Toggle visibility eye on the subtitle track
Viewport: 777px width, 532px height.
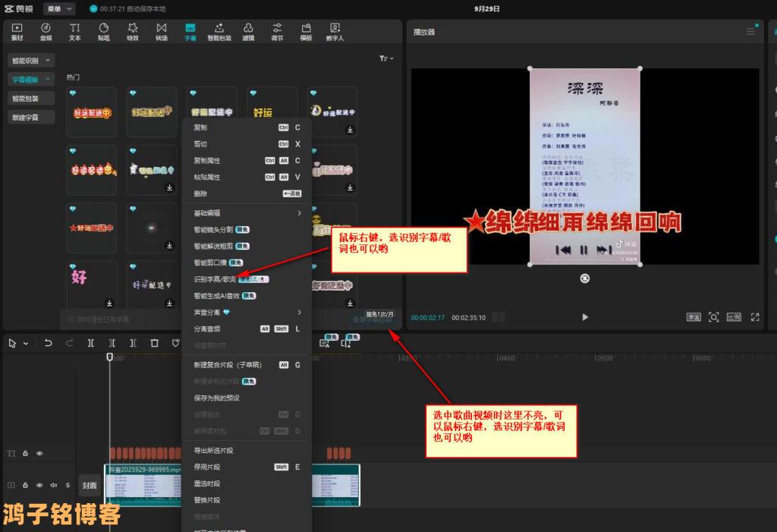(39, 453)
